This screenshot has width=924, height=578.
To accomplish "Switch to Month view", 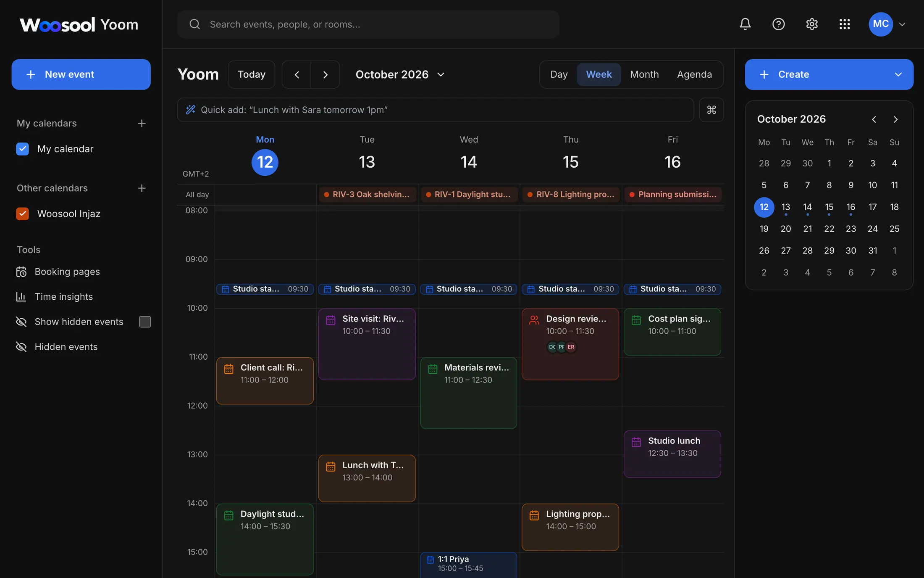I will [x=644, y=74].
